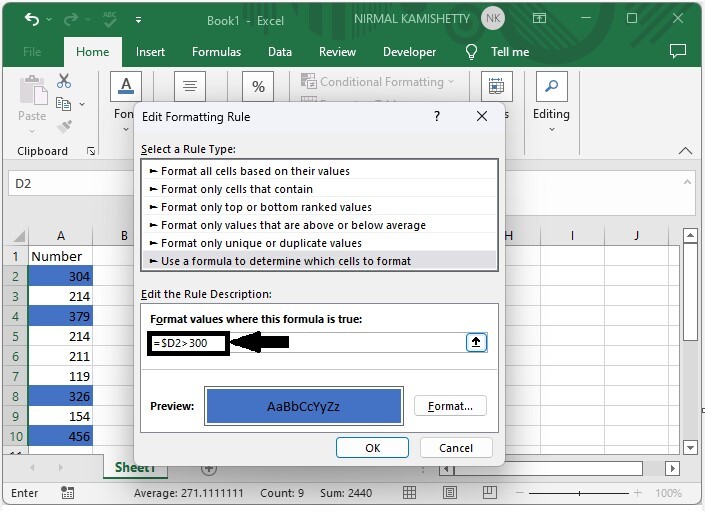Image resolution: width=705 pixels, height=511 pixels.
Task: Open the Editing magnifier icon
Action: [552, 86]
